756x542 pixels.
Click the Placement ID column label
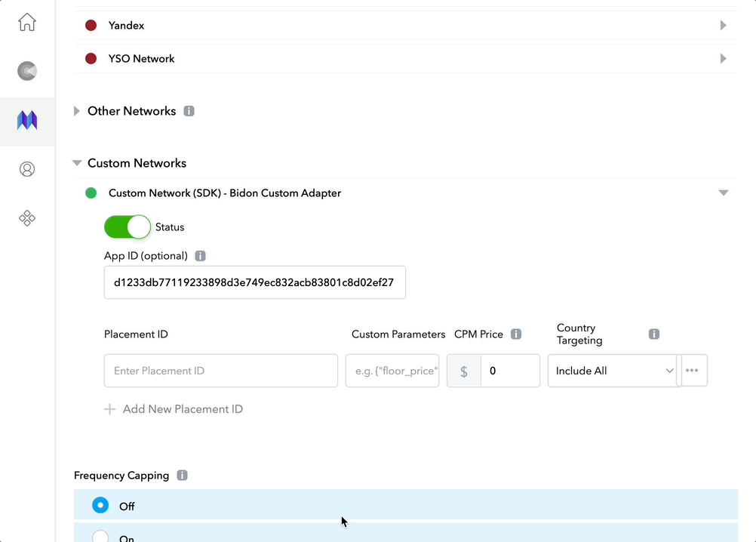pyautogui.click(x=136, y=334)
